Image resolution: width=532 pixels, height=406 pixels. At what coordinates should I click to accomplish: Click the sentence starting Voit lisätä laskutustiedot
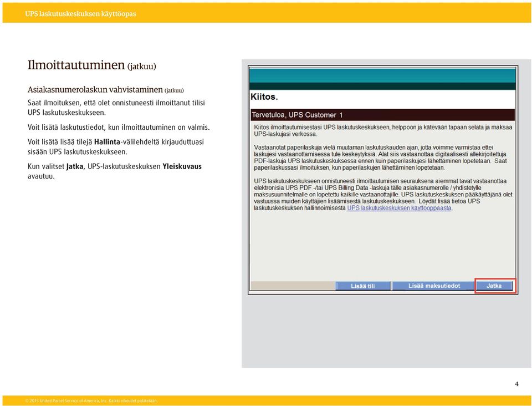(119, 128)
